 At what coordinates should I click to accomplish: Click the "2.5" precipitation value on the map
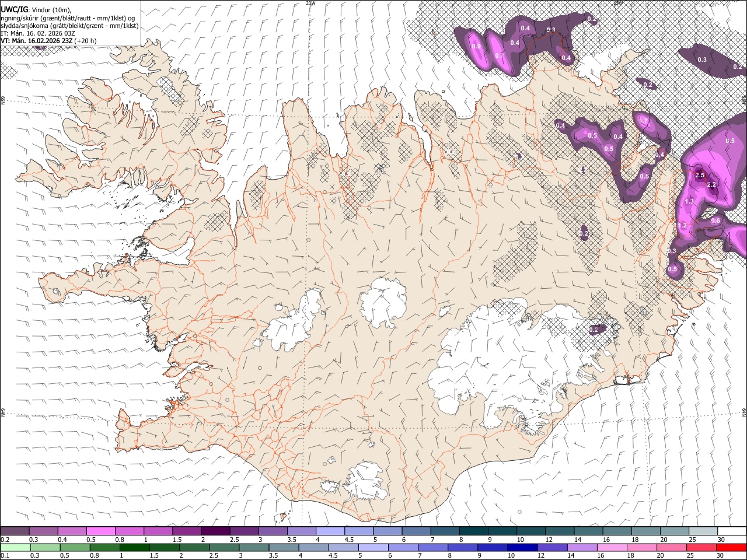pyautogui.click(x=700, y=175)
